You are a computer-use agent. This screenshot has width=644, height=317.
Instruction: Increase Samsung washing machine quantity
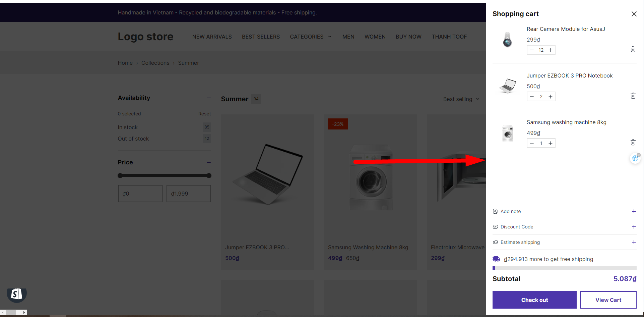point(551,143)
